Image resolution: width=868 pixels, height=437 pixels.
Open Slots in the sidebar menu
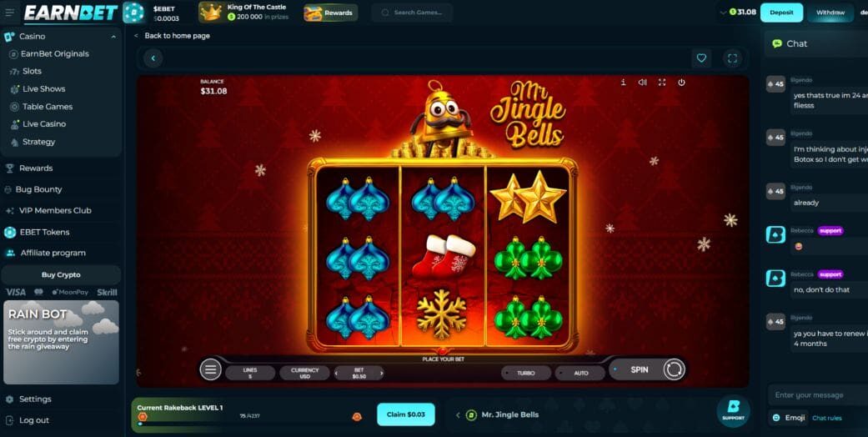pos(33,71)
